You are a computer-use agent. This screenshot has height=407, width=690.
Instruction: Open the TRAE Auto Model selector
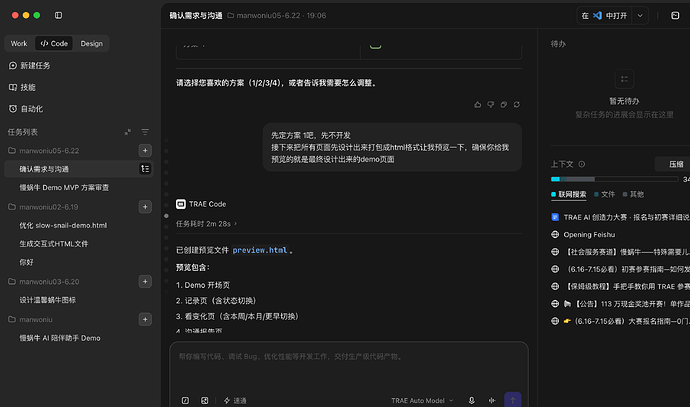click(x=422, y=400)
